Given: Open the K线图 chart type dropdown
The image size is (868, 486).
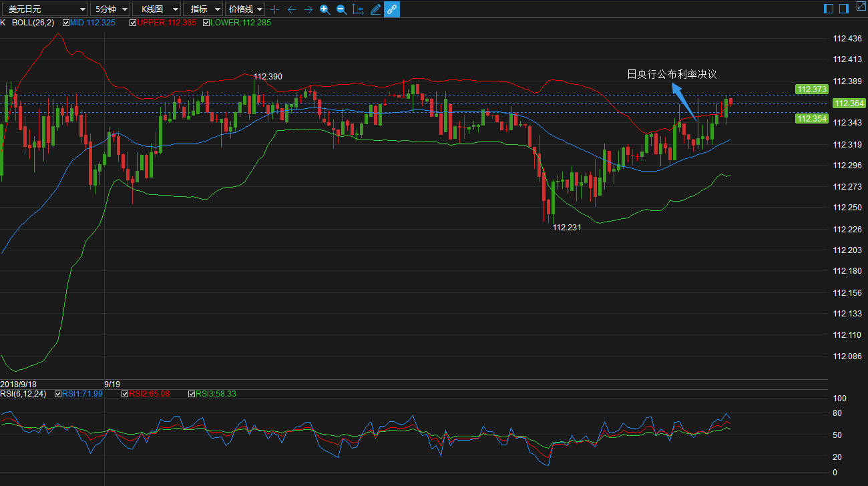Looking at the screenshot, I should click(x=156, y=9).
